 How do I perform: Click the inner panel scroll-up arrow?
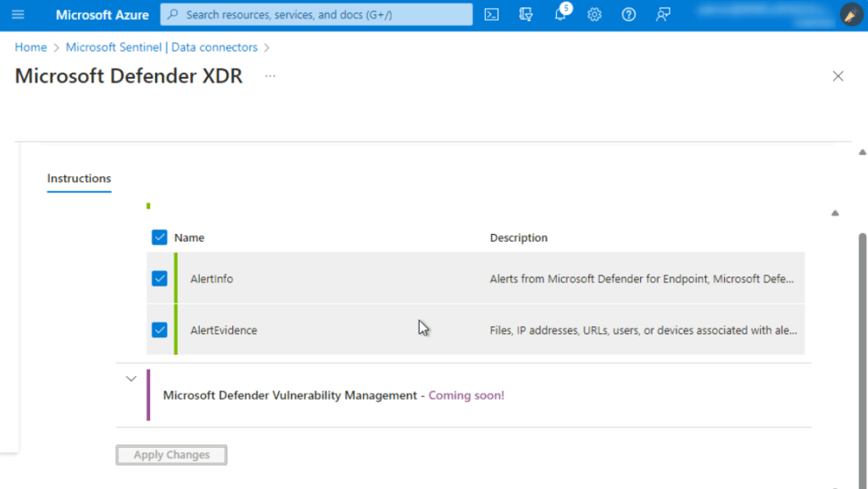[835, 214]
